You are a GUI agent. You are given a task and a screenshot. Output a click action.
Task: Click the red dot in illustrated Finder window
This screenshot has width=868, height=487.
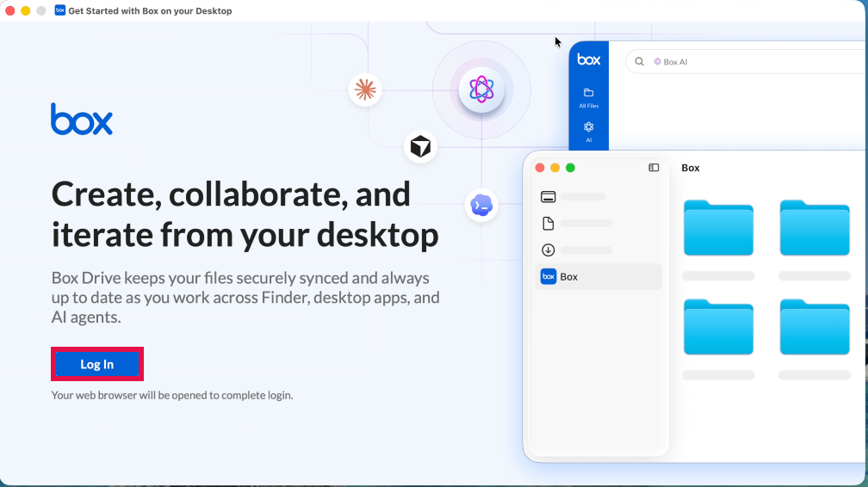[x=540, y=168]
